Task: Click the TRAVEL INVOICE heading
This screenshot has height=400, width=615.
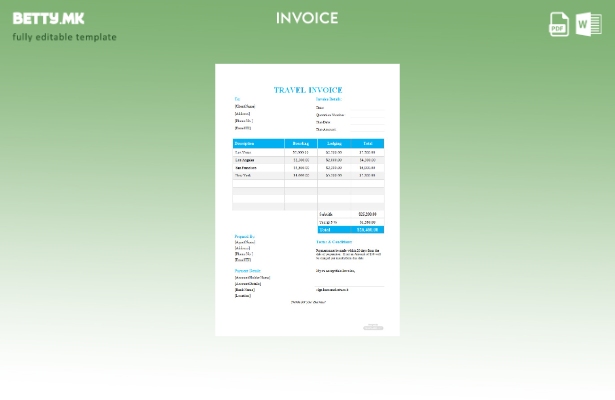Action: [307, 90]
